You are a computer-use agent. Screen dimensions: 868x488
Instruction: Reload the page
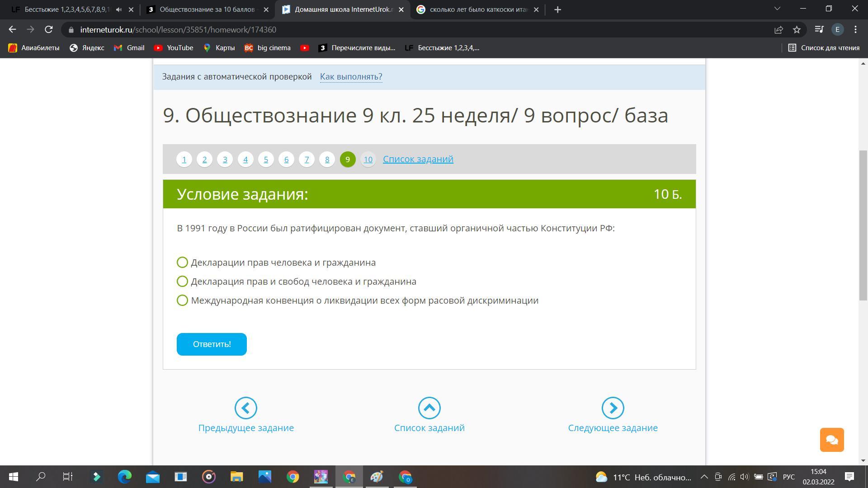tap(49, 30)
